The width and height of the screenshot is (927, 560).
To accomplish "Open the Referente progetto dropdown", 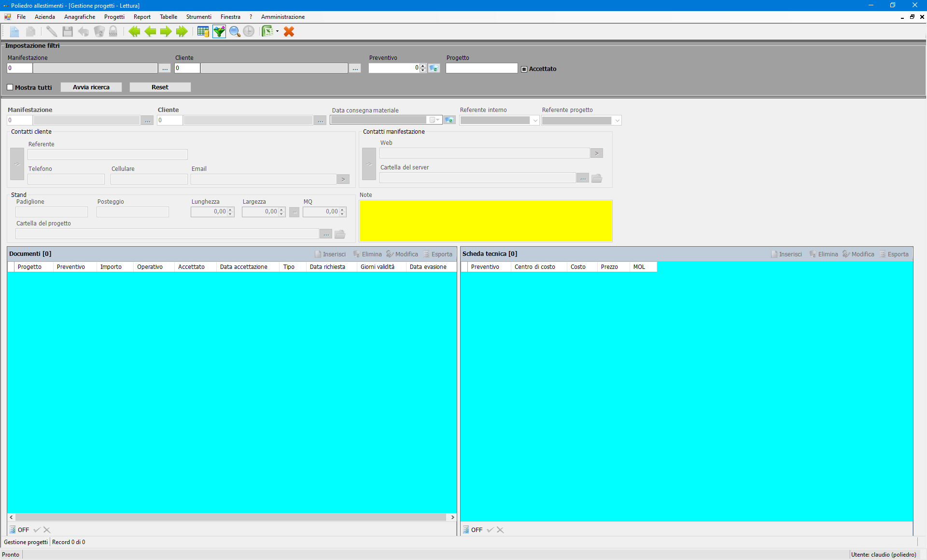I will [x=617, y=120].
